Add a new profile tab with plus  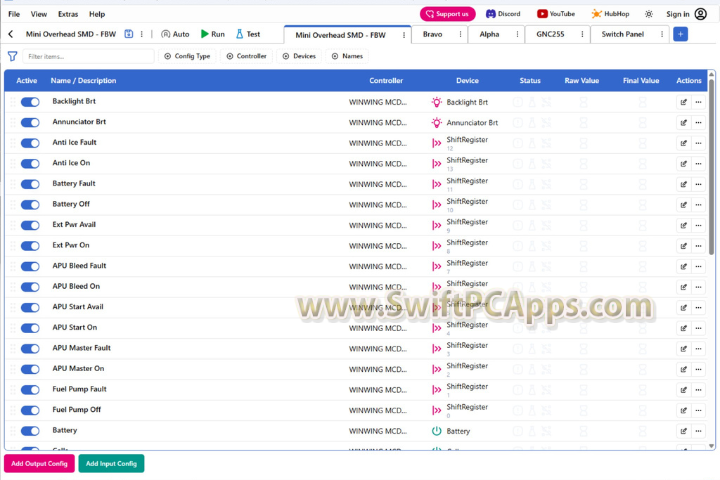click(x=680, y=34)
